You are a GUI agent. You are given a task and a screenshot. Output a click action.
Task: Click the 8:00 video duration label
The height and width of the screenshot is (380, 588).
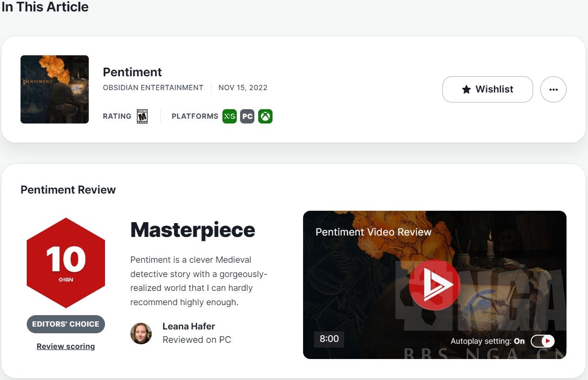(329, 339)
